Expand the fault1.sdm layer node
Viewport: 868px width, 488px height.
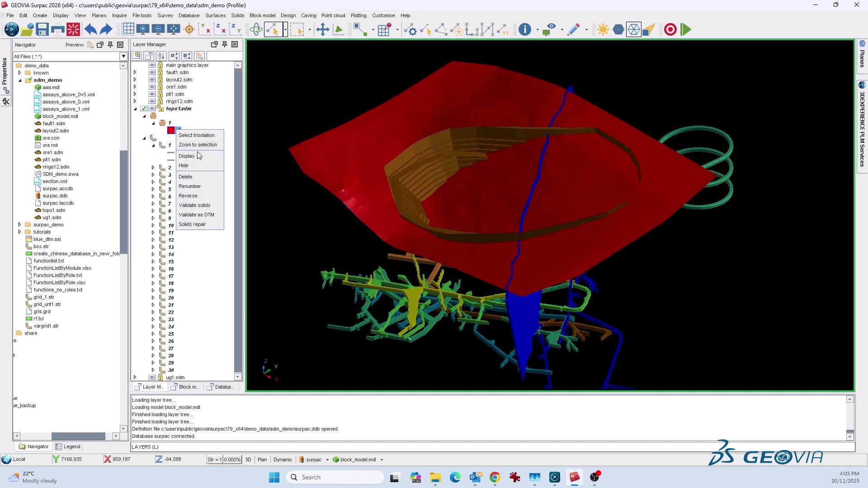pos(135,73)
